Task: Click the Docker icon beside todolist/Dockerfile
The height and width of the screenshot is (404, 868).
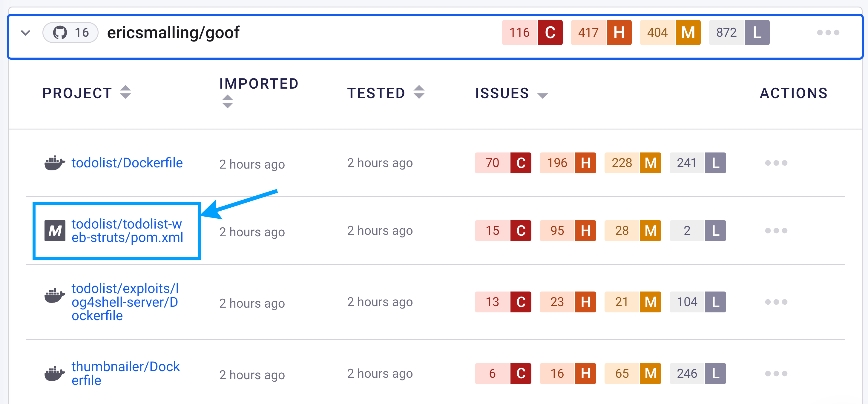Action: click(x=55, y=163)
